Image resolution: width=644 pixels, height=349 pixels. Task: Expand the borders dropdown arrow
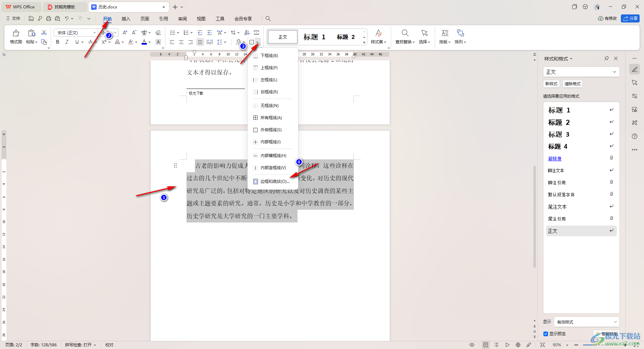click(x=257, y=42)
